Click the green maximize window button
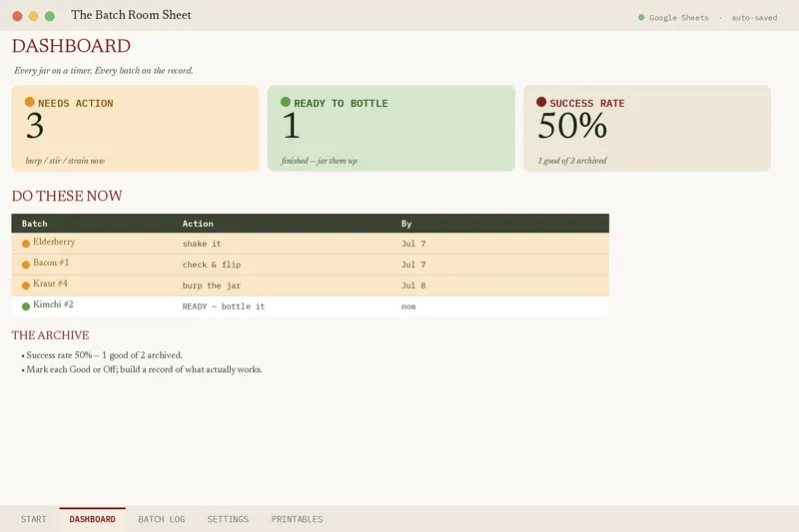799x532 pixels. 50,16
